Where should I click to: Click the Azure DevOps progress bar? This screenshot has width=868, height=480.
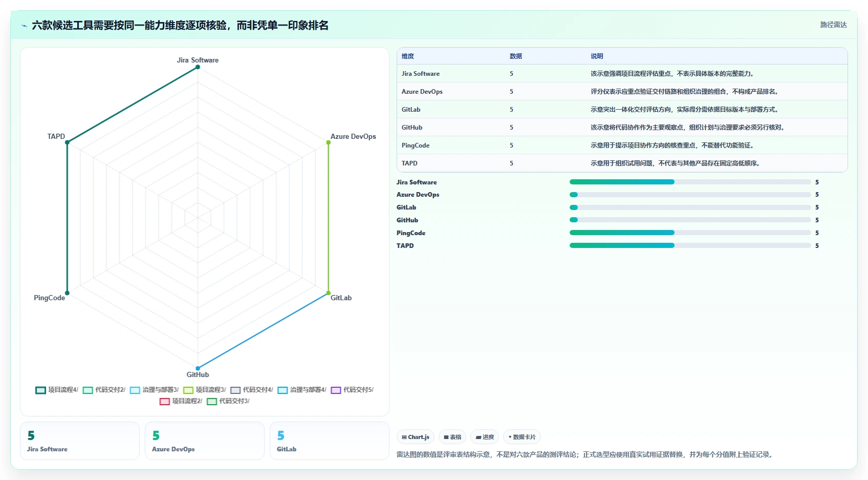tap(690, 195)
